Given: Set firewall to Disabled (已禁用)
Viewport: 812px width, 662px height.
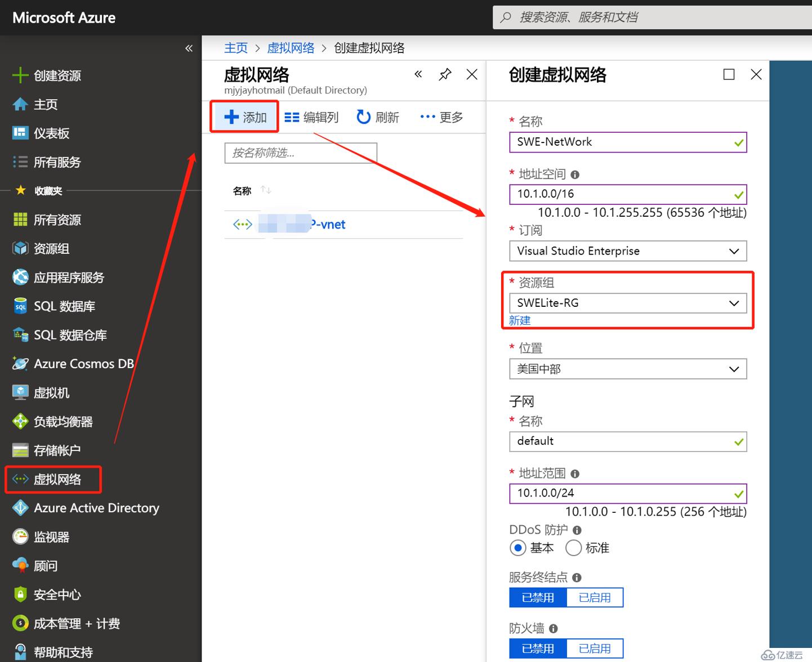Looking at the screenshot, I should pyautogui.click(x=538, y=648).
